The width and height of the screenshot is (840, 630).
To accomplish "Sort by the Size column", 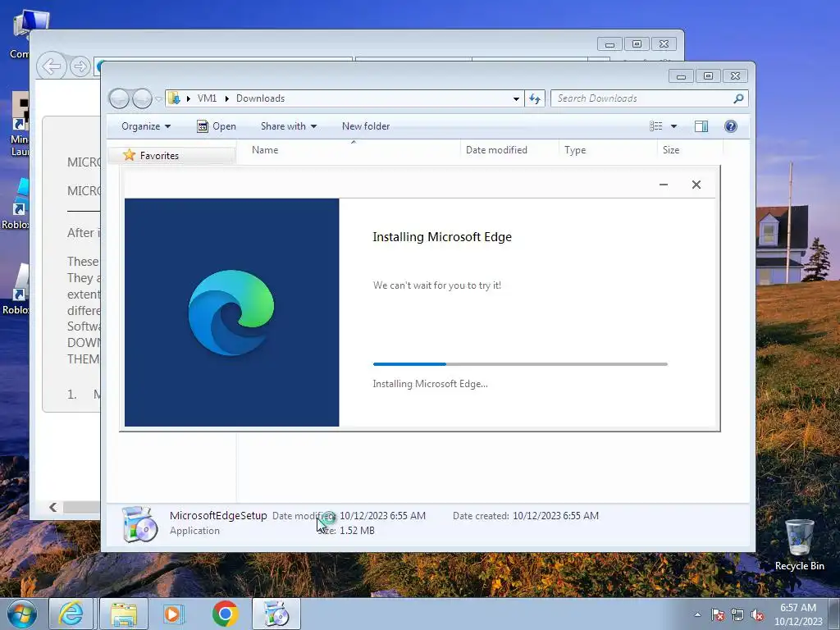I will click(690, 150).
